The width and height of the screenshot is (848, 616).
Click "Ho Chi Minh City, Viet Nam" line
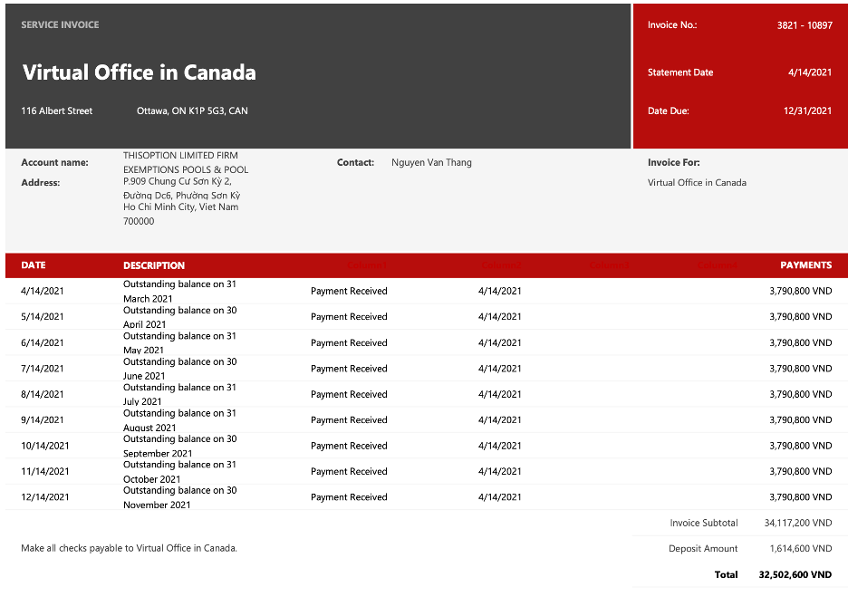click(x=180, y=207)
